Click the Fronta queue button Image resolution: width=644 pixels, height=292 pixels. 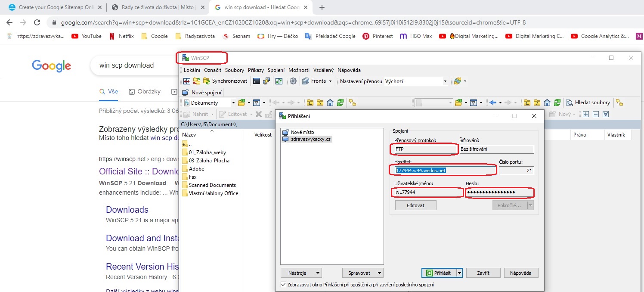pos(314,81)
